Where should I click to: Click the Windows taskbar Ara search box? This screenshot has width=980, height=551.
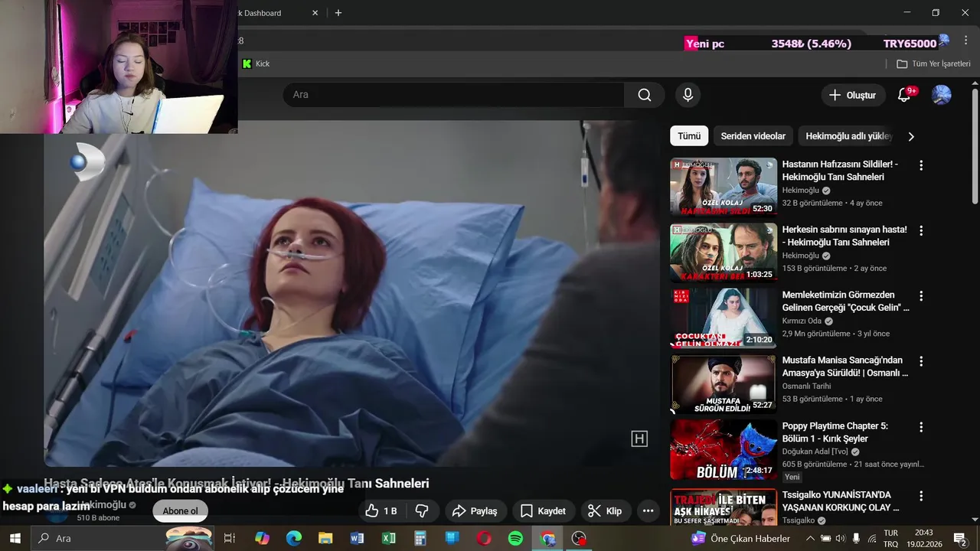(122, 538)
